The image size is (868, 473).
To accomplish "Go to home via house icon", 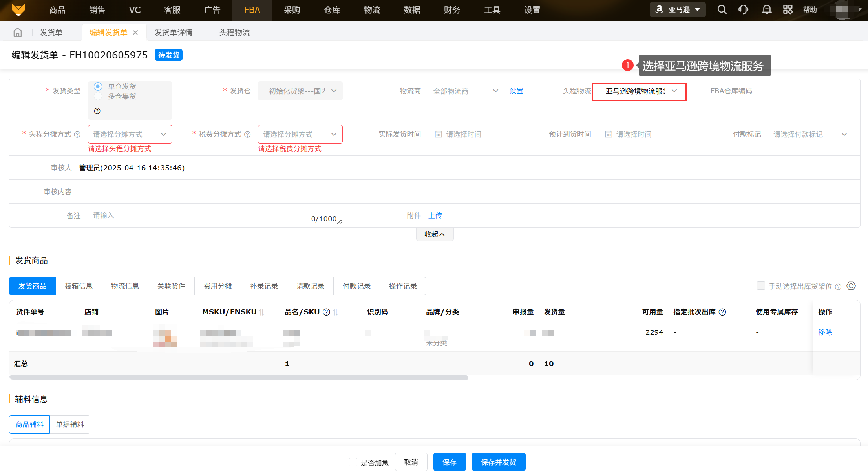I will point(18,32).
